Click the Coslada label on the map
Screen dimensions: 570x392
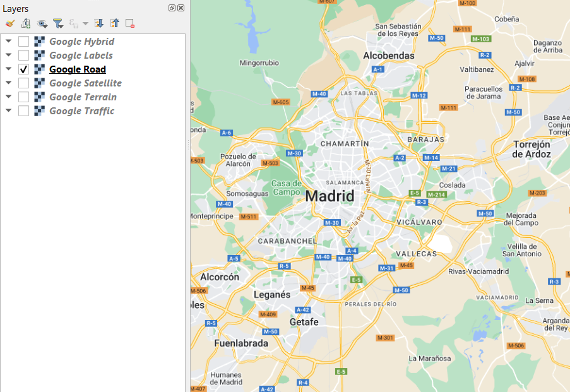pos(452,185)
